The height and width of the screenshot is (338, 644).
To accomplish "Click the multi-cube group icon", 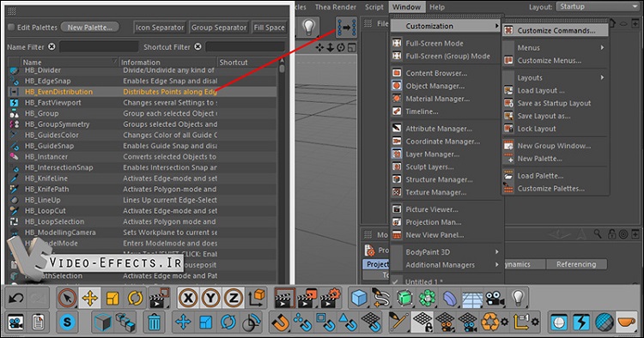I will coord(125,323).
